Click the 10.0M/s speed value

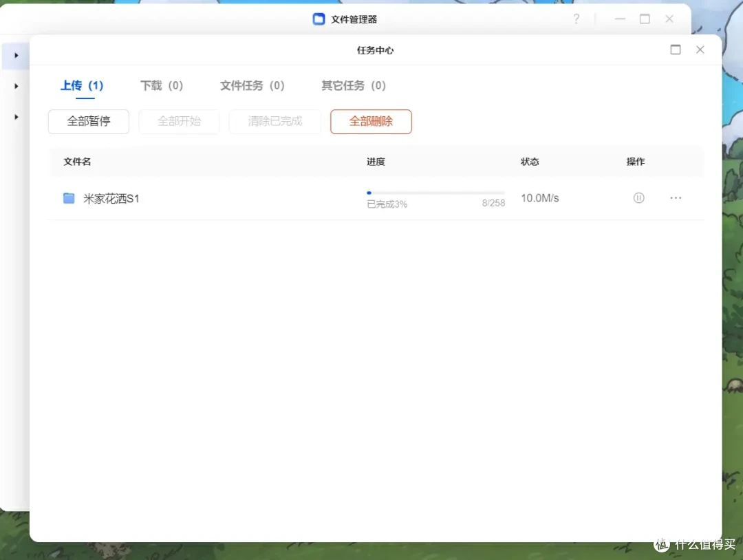pos(540,198)
